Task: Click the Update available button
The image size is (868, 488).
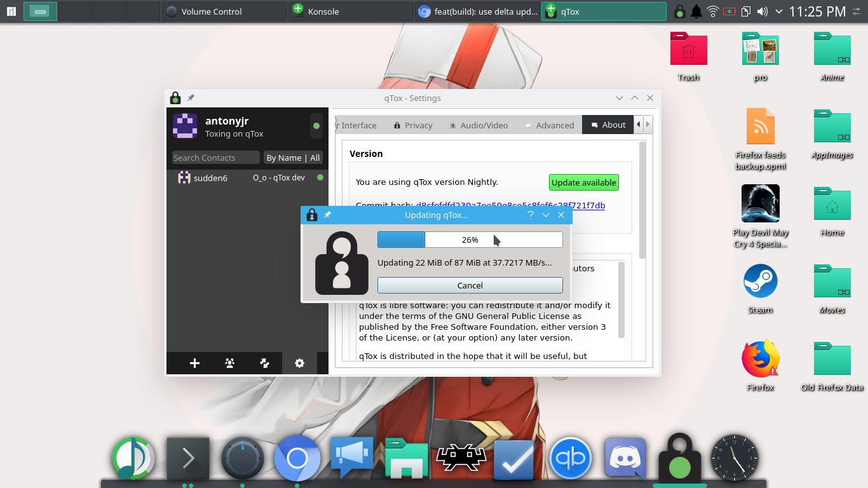Action: point(583,182)
